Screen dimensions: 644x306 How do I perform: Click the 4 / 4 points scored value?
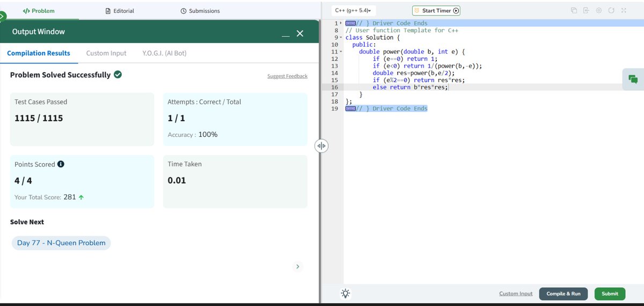coord(23,180)
